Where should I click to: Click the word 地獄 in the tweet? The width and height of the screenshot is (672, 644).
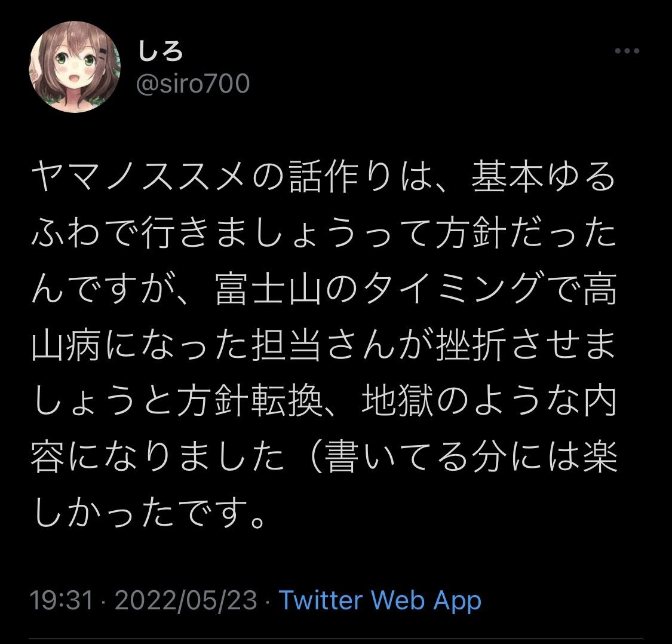pos(398,401)
